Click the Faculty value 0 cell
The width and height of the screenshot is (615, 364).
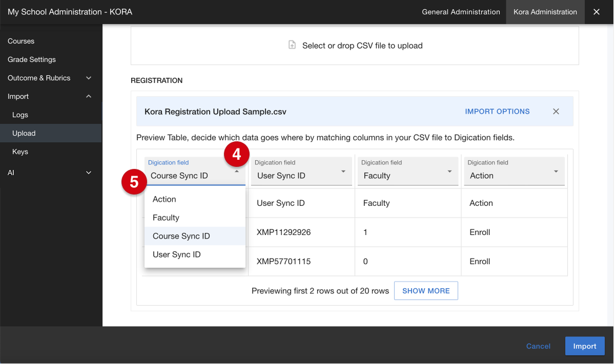click(x=408, y=262)
